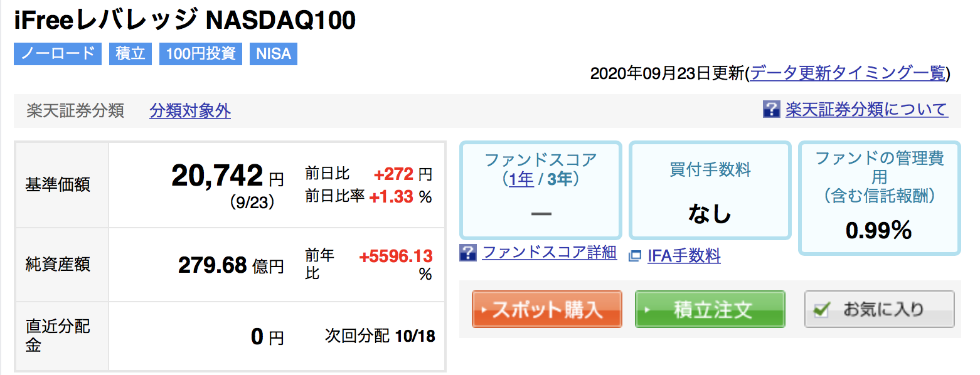Click the question mark icon beside 楽天証券分類について
This screenshot has width=980, height=375.
click(771, 110)
